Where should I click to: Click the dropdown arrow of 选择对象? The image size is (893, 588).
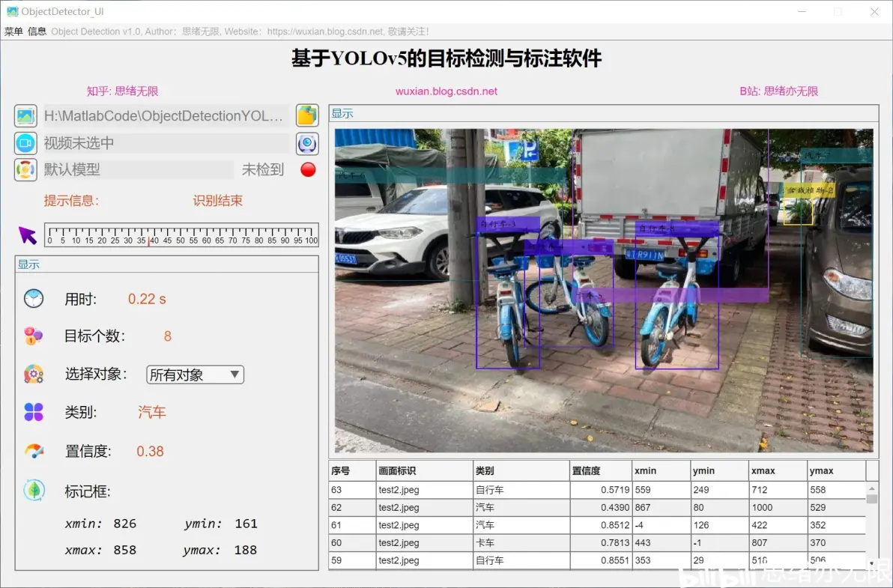click(234, 375)
